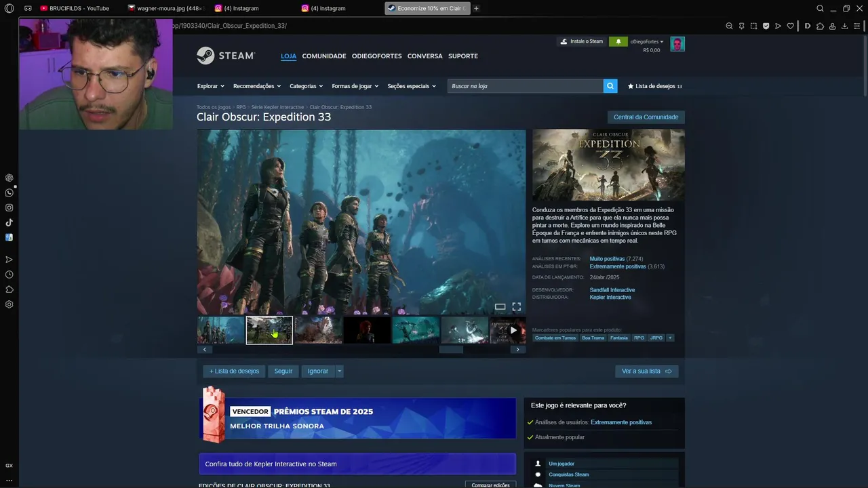The width and height of the screenshot is (868, 488).
Task: Expand the Explorar dropdown menu
Action: 210,86
